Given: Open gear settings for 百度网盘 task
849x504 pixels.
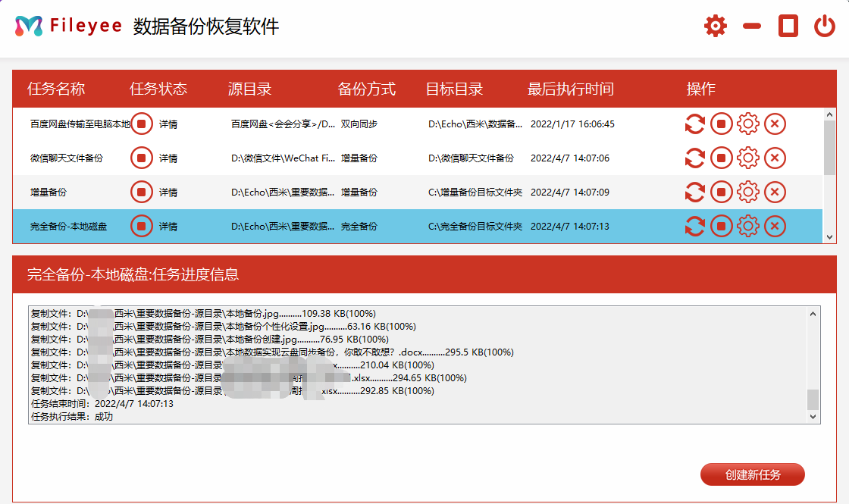Looking at the screenshot, I should coord(748,124).
